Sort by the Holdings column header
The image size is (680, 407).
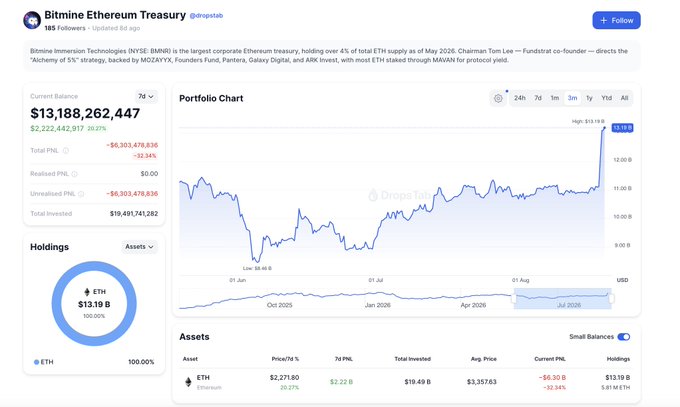coord(618,359)
